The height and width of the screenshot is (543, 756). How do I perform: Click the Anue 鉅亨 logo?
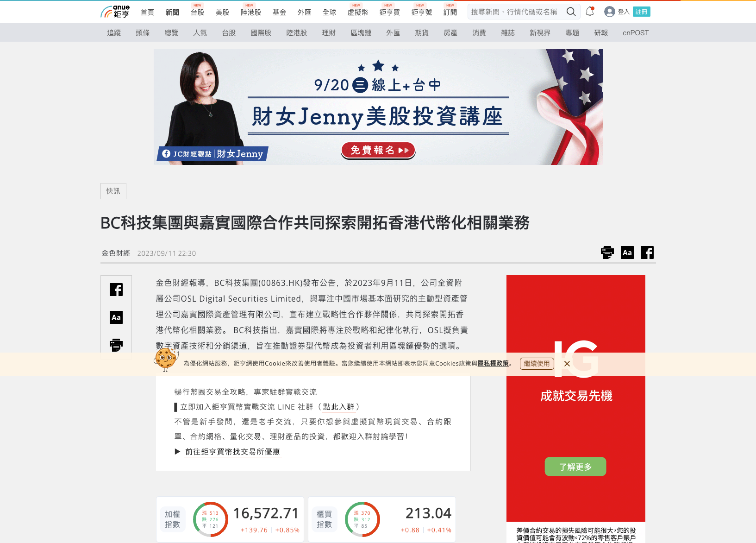point(115,12)
